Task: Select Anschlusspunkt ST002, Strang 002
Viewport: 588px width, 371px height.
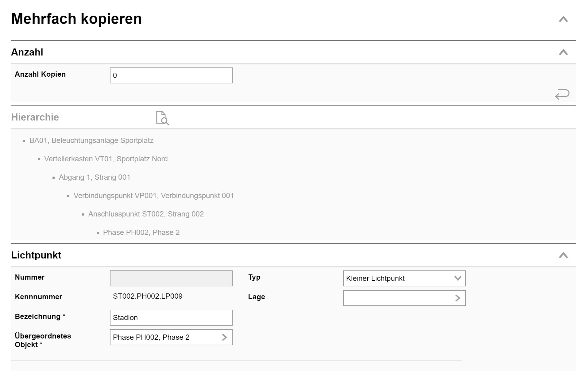Action: pos(146,214)
